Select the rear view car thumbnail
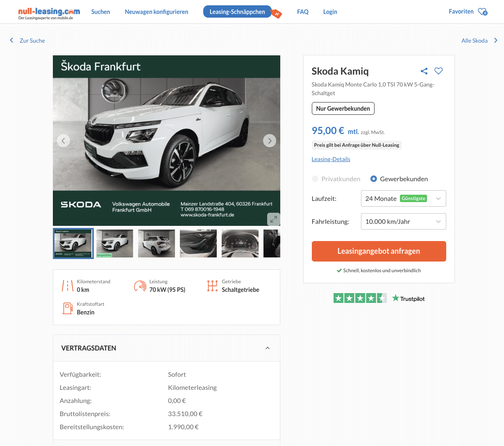The width and height of the screenshot is (504, 446). coord(157,243)
